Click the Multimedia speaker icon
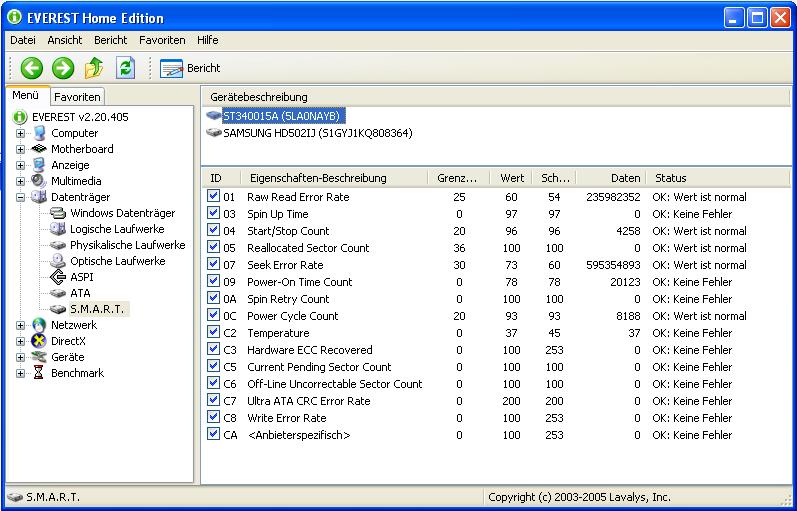Screen dimensions: 797x511 click(x=39, y=181)
